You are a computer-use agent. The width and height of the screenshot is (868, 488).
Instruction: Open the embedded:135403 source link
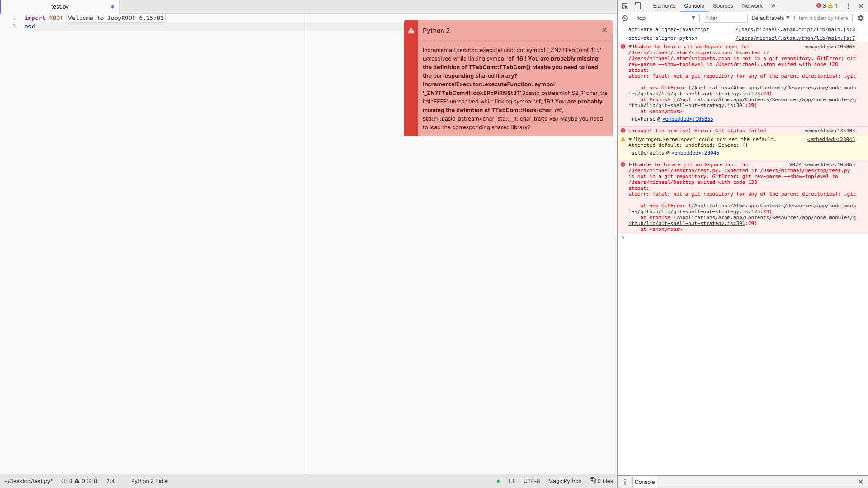[829, 131]
